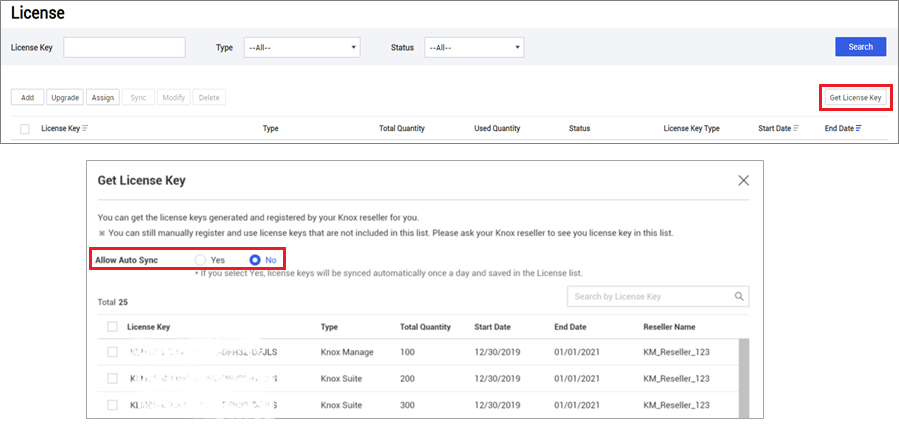The width and height of the screenshot is (899, 429).
Task: Click the Assign button
Action: (103, 98)
